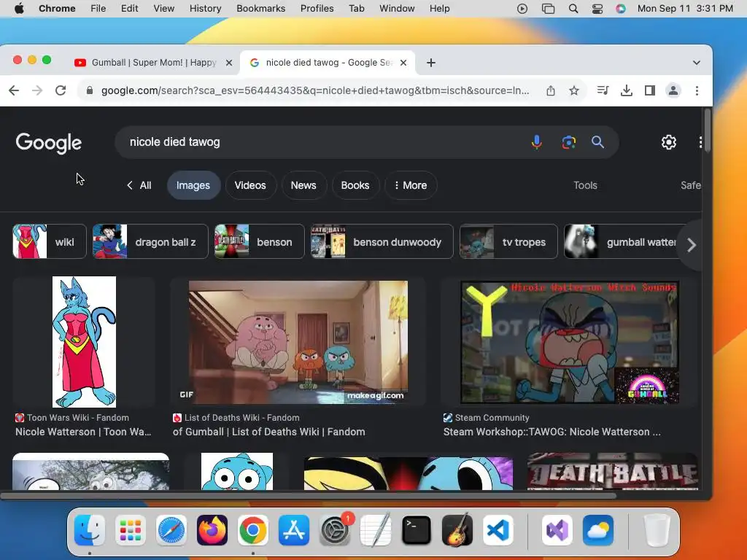Open Visual Studio Code from dock

[498, 530]
